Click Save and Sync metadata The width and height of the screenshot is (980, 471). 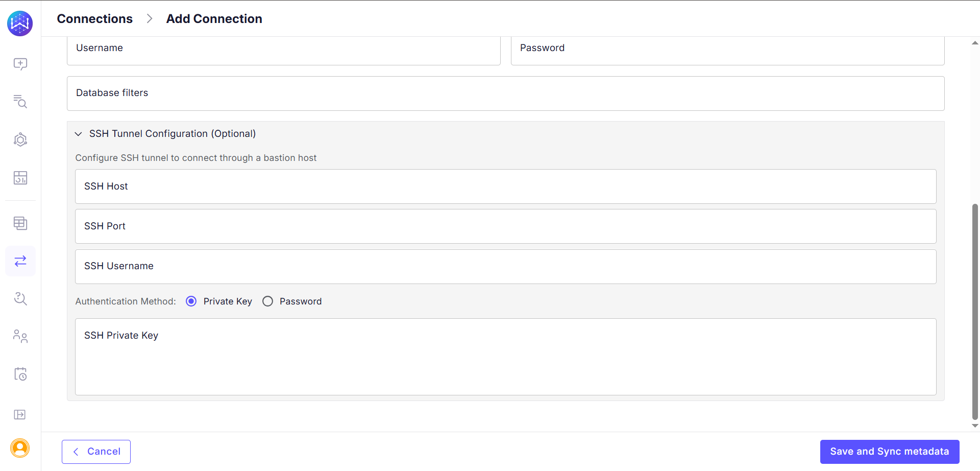click(x=890, y=452)
